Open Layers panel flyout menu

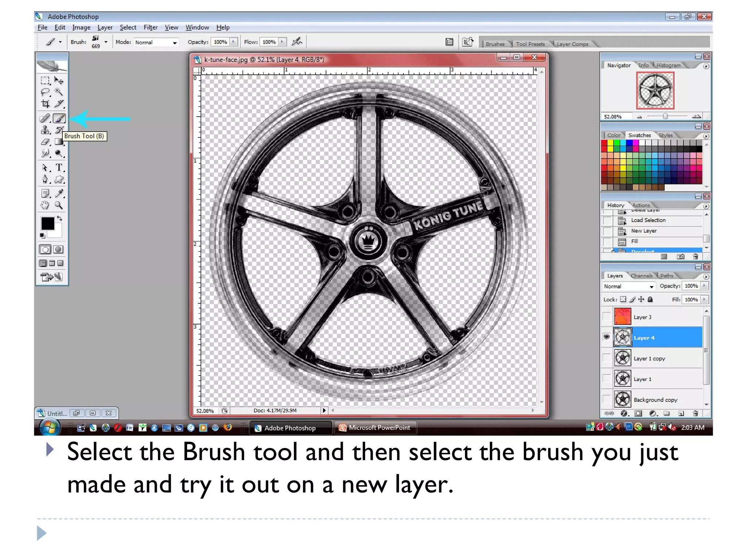pyautogui.click(x=706, y=276)
